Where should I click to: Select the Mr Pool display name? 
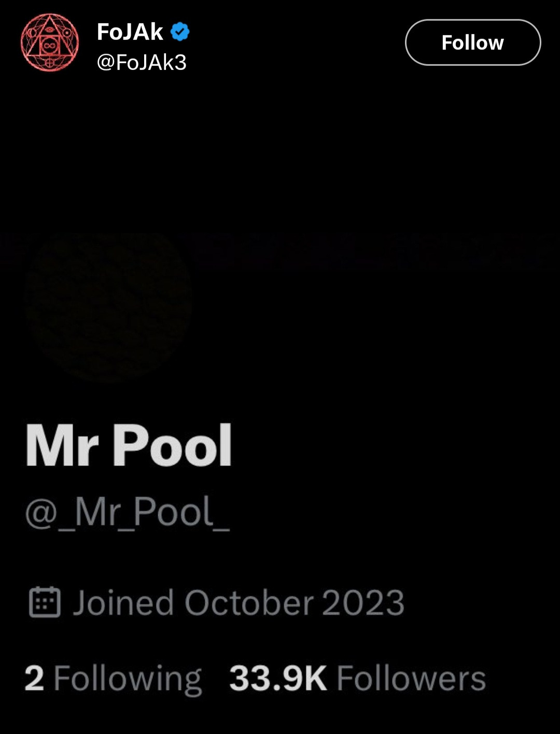(129, 446)
